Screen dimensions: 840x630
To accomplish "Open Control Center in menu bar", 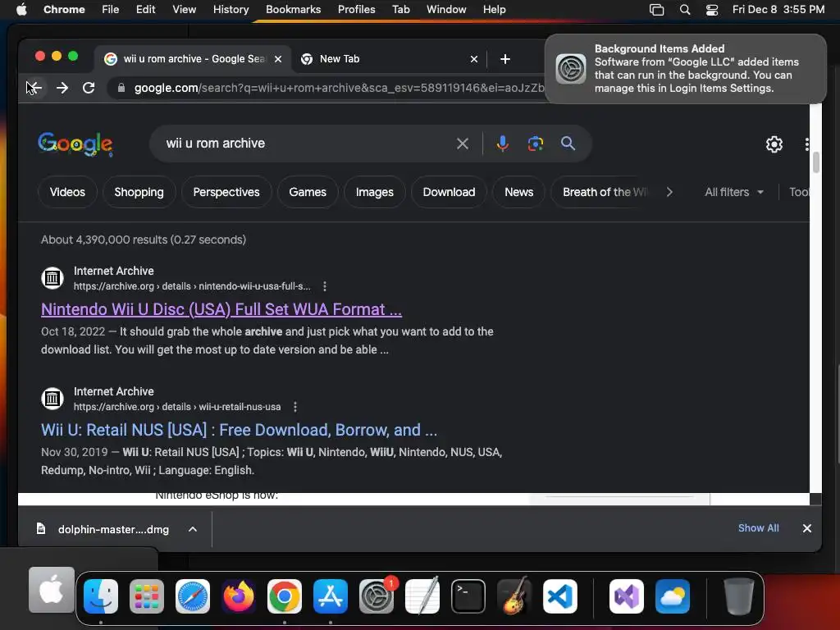I will (x=712, y=10).
